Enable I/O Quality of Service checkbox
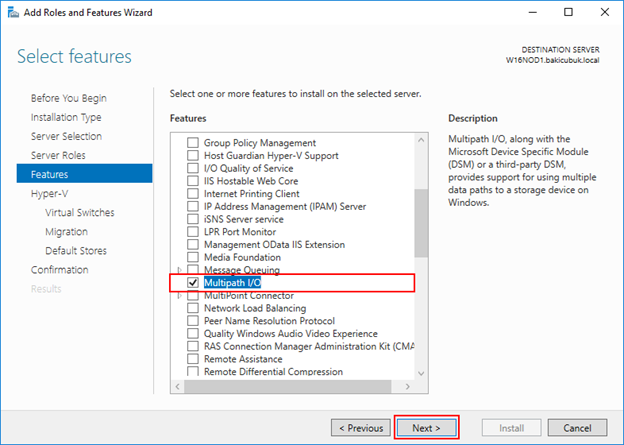Image resolution: width=624 pixels, height=445 pixels. (193, 168)
